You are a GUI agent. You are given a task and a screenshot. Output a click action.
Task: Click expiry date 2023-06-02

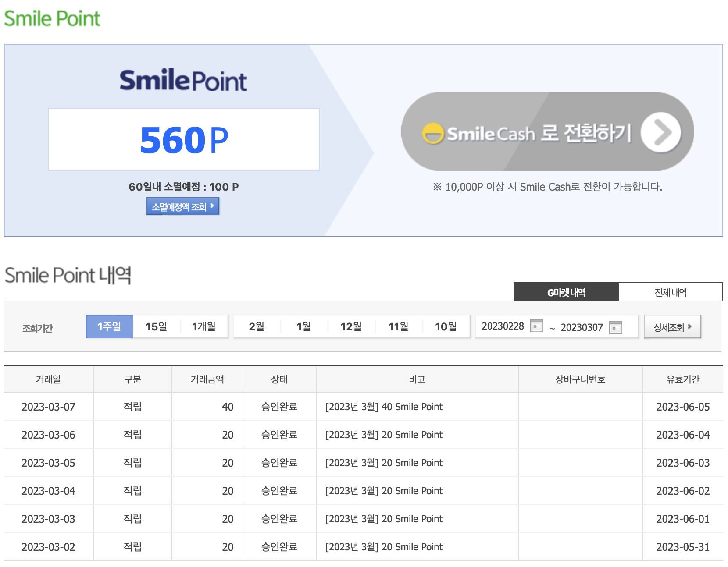pos(683,491)
